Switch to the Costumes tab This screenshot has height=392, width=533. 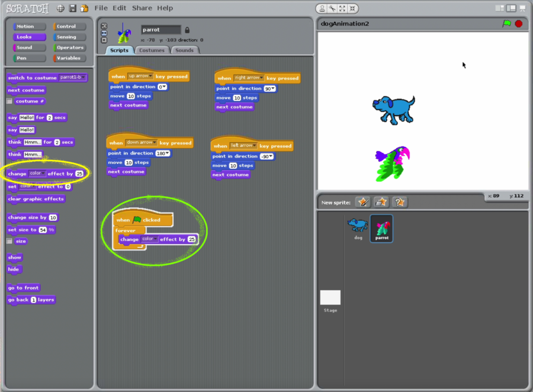tap(152, 50)
